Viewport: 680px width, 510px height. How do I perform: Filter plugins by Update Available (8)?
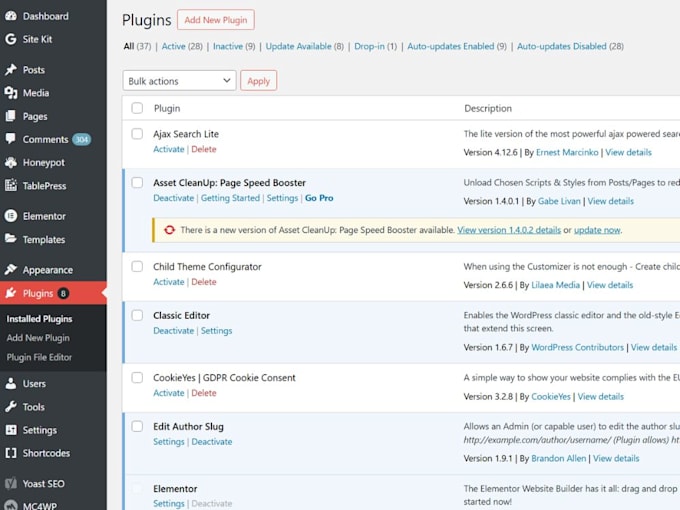coord(304,46)
